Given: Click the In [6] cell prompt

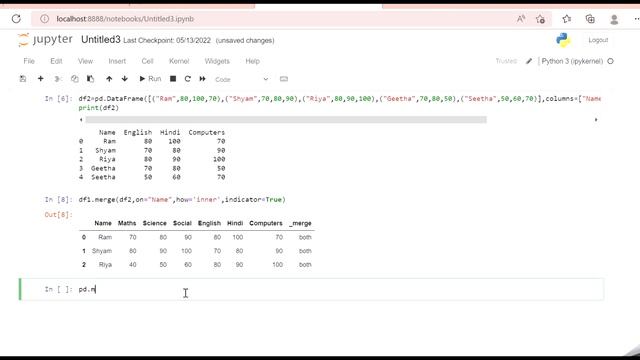Looking at the screenshot, I should coord(58,99).
